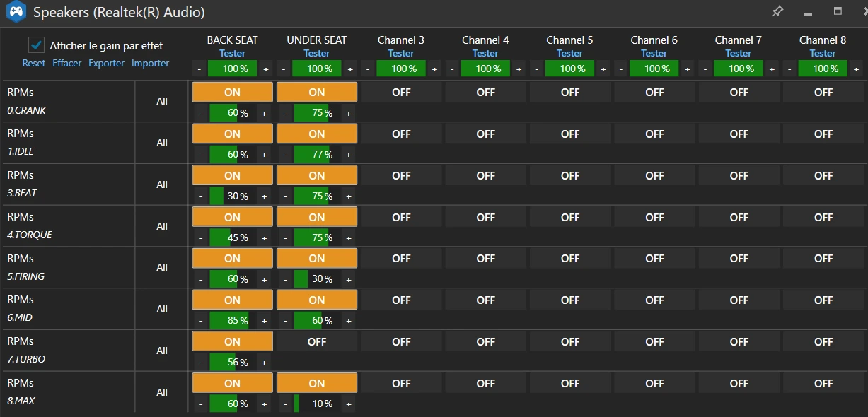Click Tester under BACK SEAT
Image resolution: width=868 pixels, height=417 pixels.
click(232, 53)
